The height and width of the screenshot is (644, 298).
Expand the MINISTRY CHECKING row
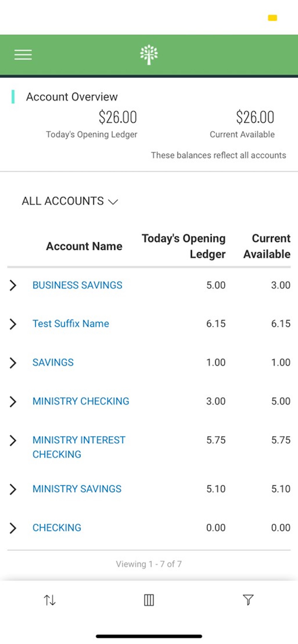[13, 401]
